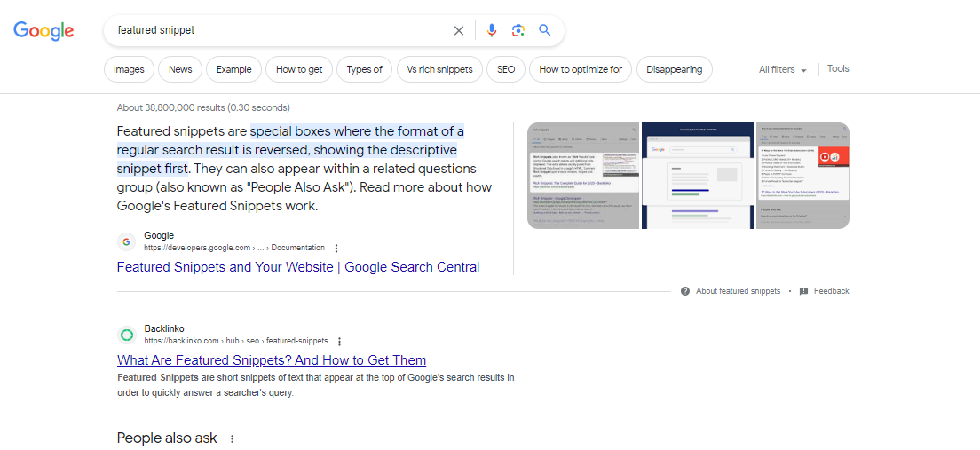The height and width of the screenshot is (450, 980).
Task: Click the Google favicon of the featured result
Action: (127, 242)
